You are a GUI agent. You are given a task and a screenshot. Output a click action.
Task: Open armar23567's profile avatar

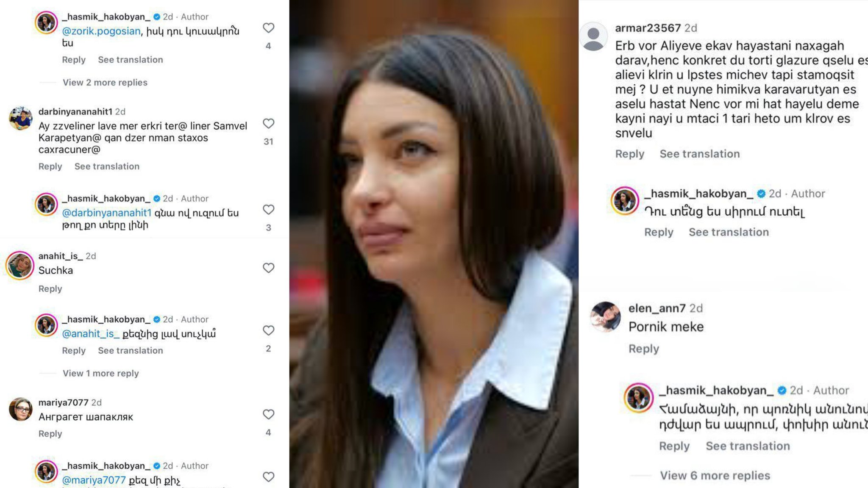[x=593, y=36]
